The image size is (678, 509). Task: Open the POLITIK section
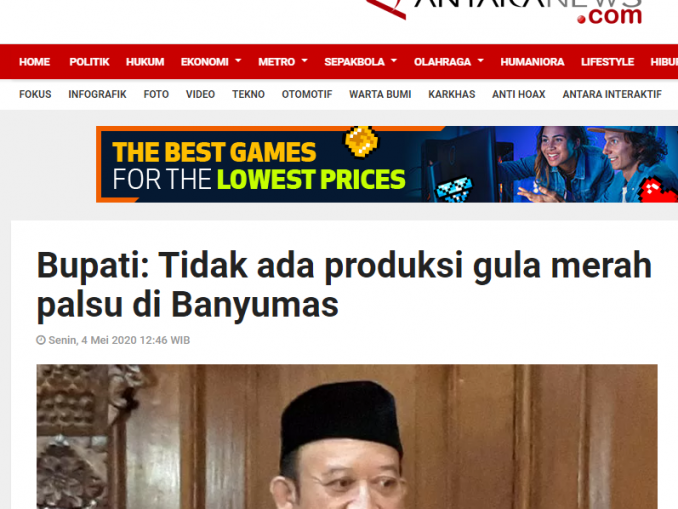(89, 62)
